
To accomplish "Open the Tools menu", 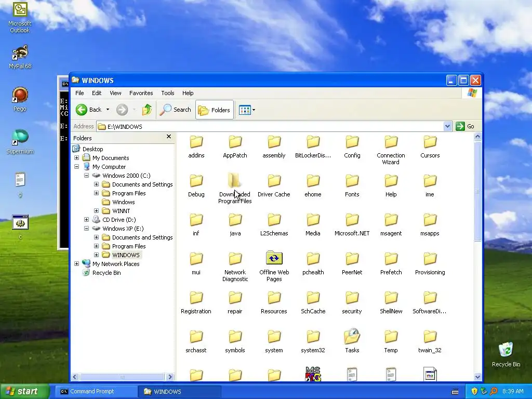I will [x=168, y=93].
